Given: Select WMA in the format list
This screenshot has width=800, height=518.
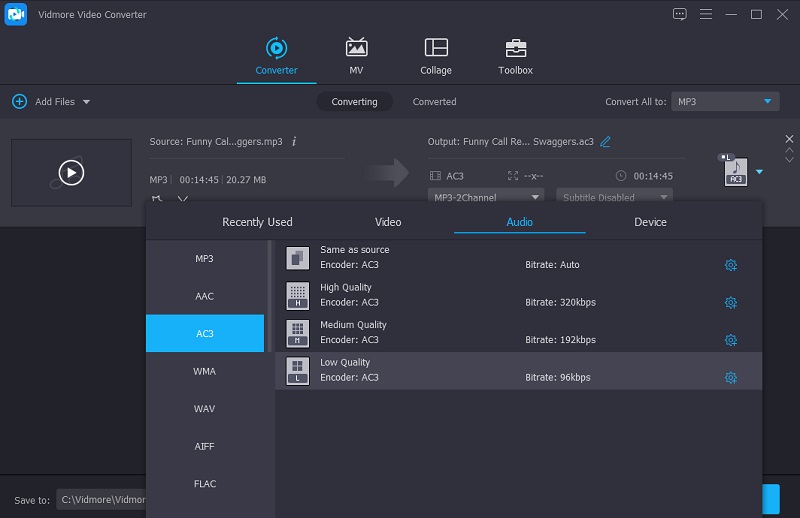Looking at the screenshot, I should (205, 371).
